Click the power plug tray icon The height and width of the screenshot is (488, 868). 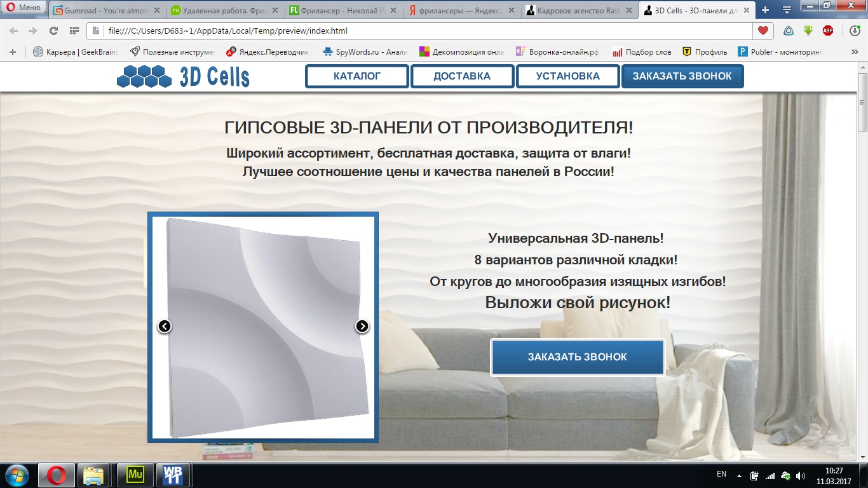pyautogui.click(x=754, y=475)
